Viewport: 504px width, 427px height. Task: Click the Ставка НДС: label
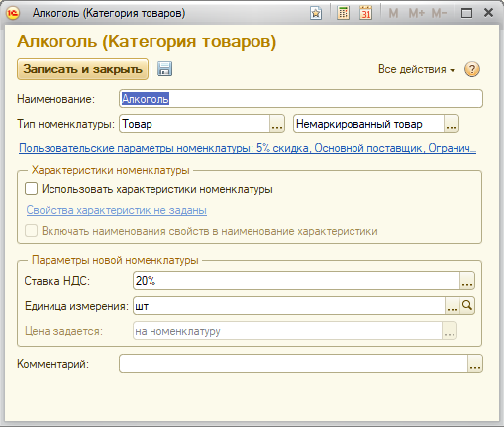point(57,281)
